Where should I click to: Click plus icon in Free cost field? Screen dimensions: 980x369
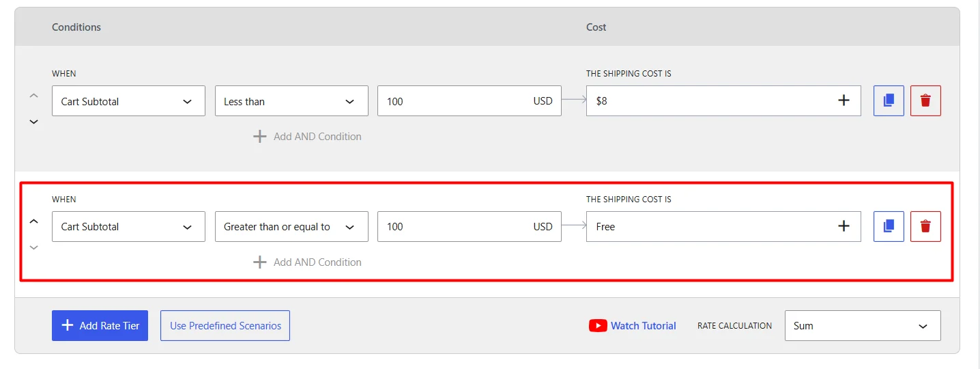point(844,226)
